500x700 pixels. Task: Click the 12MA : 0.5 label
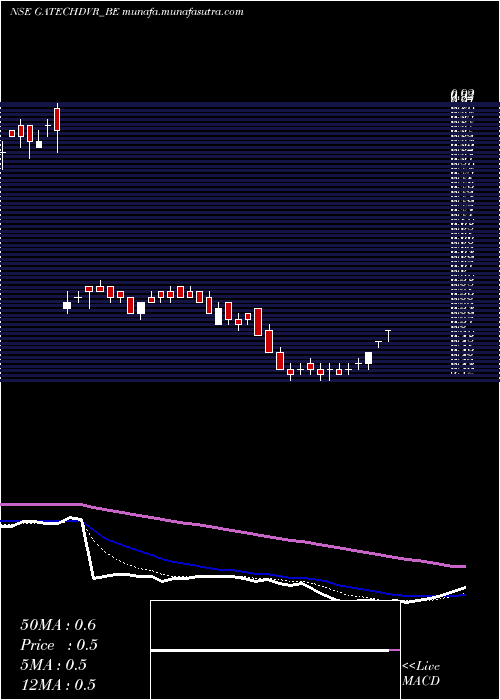pyautogui.click(x=58, y=684)
